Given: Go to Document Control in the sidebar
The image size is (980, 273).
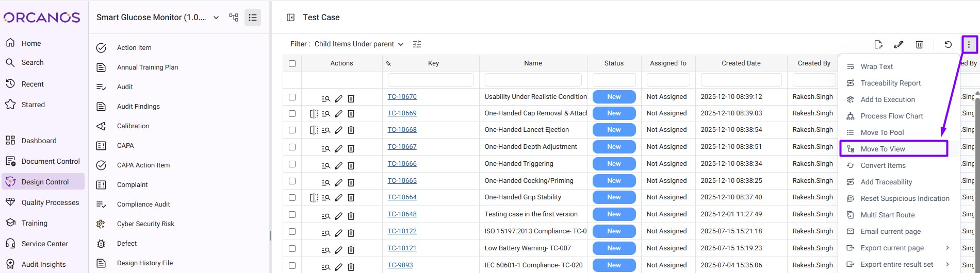Looking at the screenshot, I should 50,161.
